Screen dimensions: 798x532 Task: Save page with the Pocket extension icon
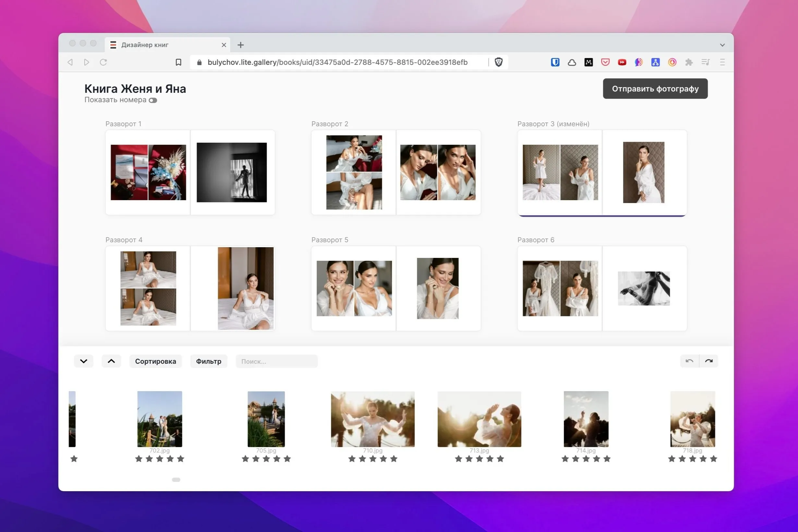[x=605, y=62]
